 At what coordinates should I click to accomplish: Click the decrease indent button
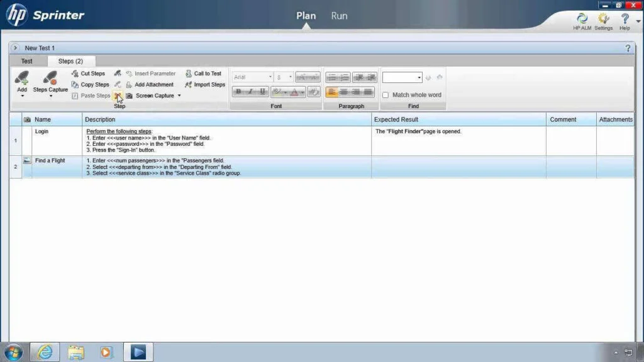click(x=358, y=77)
